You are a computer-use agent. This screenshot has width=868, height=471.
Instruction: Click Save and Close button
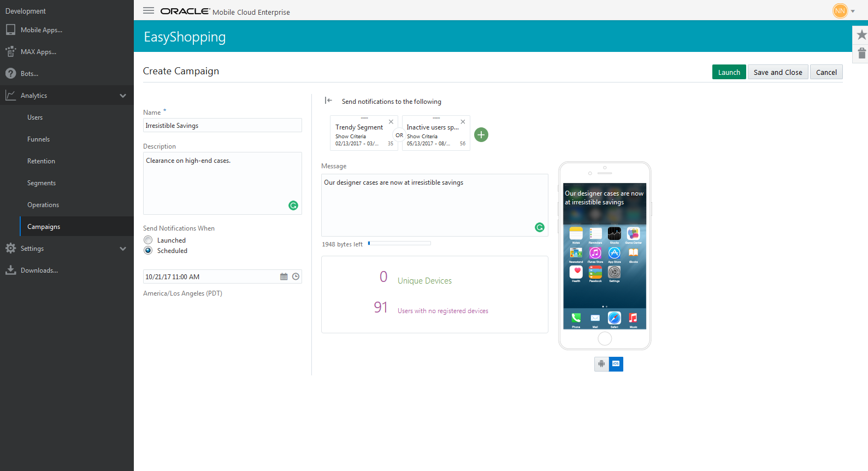coord(778,72)
